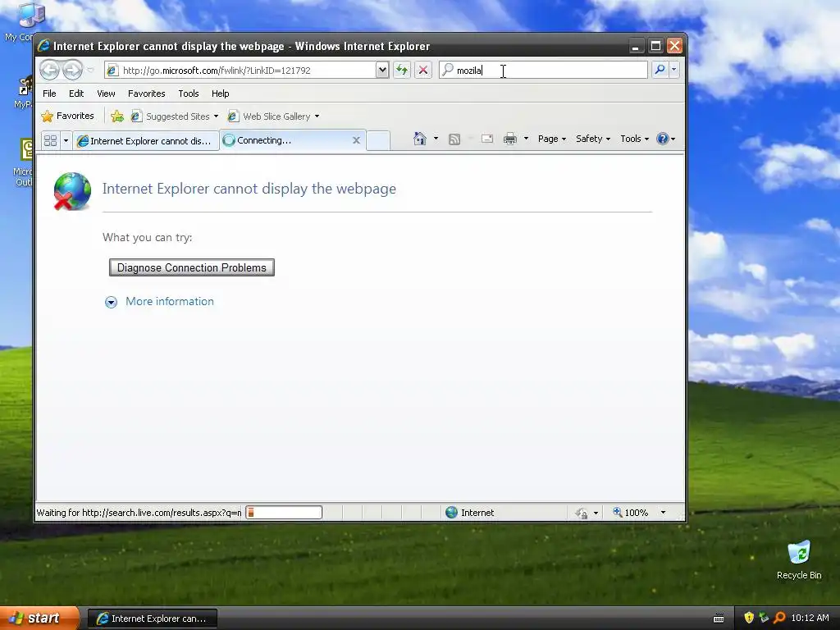This screenshot has height=630, width=840.
Task: Click Diagnose Connection Problems button
Action: coord(192,267)
